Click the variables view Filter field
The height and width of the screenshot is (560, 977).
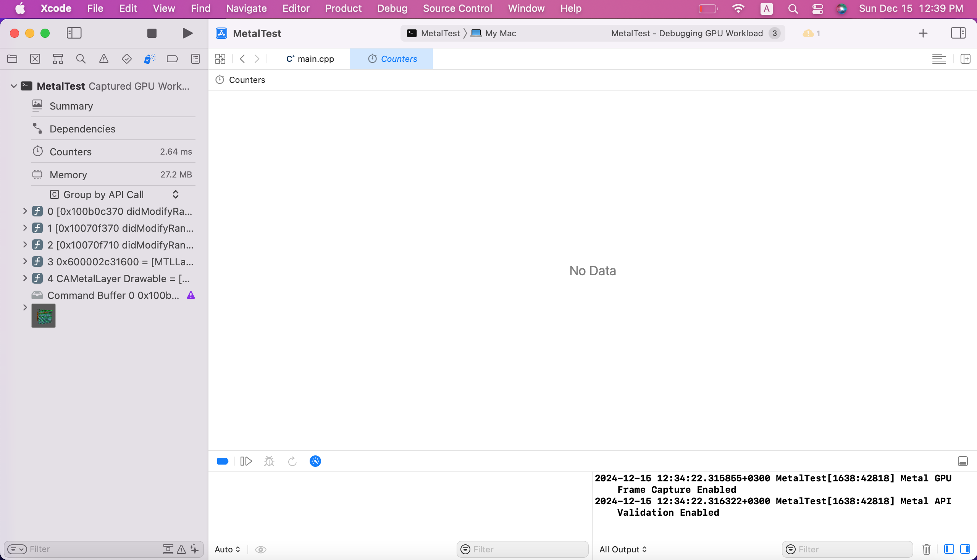[x=522, y=550]
